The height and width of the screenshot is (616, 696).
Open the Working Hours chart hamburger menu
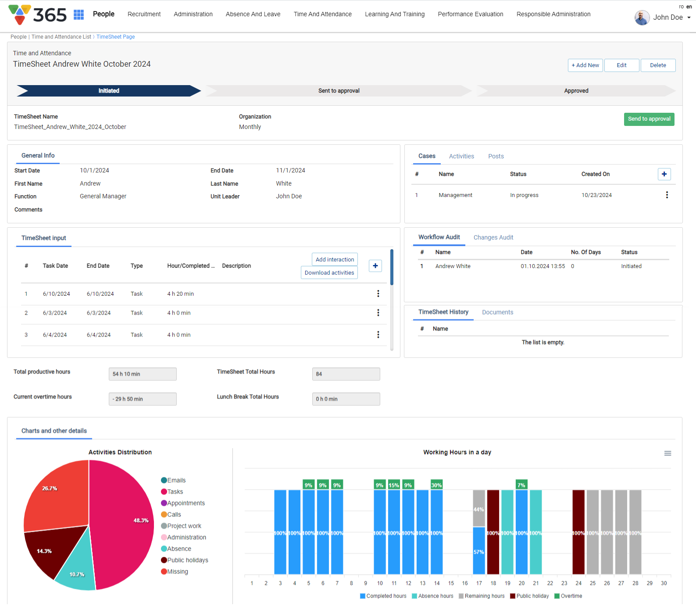tap(667, 453)
